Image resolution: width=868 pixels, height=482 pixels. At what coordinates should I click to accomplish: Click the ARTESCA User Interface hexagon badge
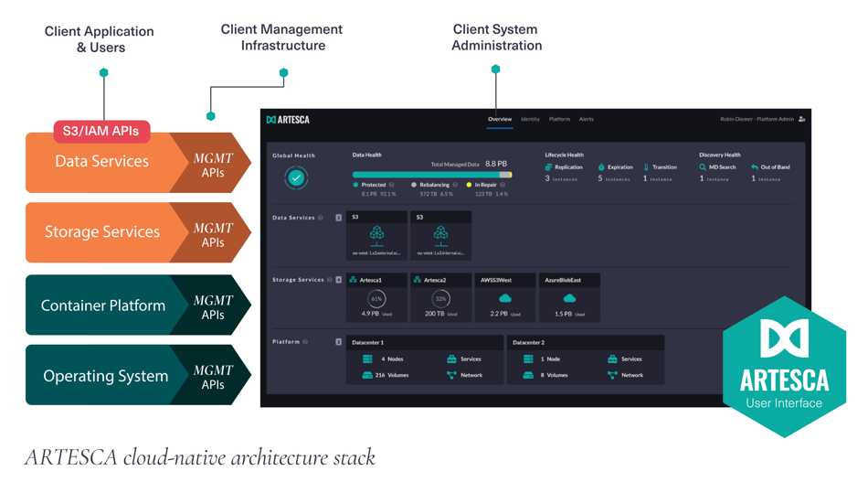click(x=784, y=367)
